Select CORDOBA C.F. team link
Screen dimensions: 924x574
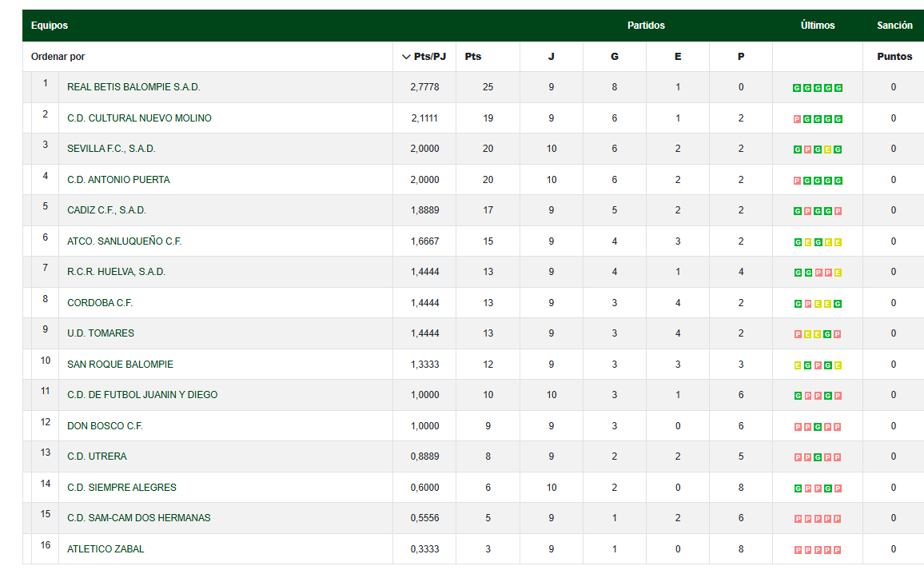[100, 303]
